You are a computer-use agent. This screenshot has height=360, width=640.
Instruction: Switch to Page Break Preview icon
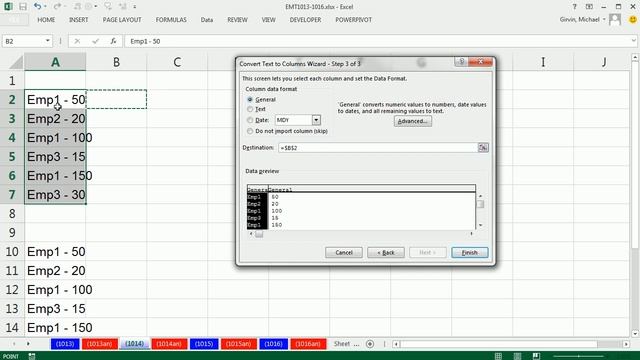pyautogui.click(x=536, y=356)
